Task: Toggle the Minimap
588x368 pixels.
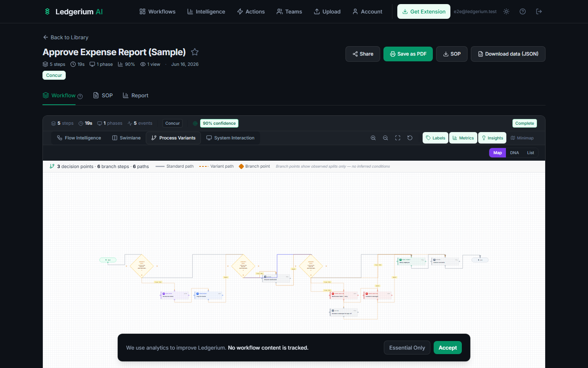Action: (522, 138)
